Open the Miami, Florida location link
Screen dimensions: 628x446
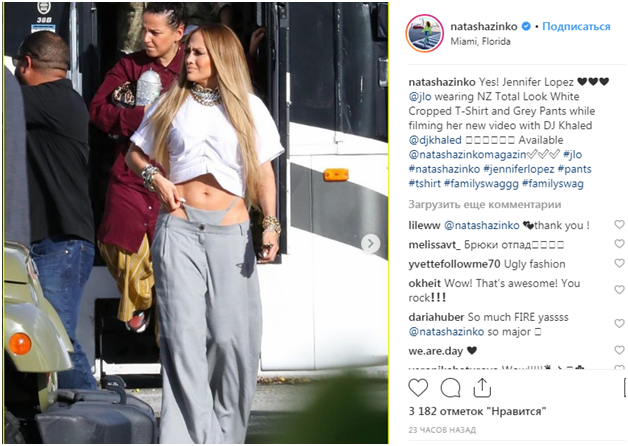click(x=480, y=42)
